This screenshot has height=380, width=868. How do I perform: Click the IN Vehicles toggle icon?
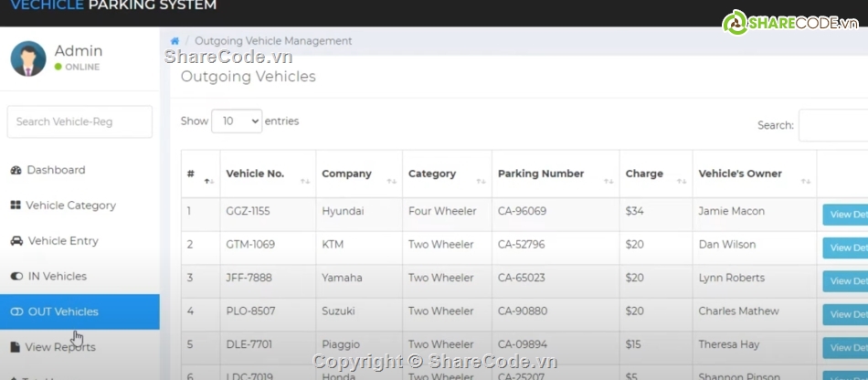pyautogui.click(x=16, y=276)
